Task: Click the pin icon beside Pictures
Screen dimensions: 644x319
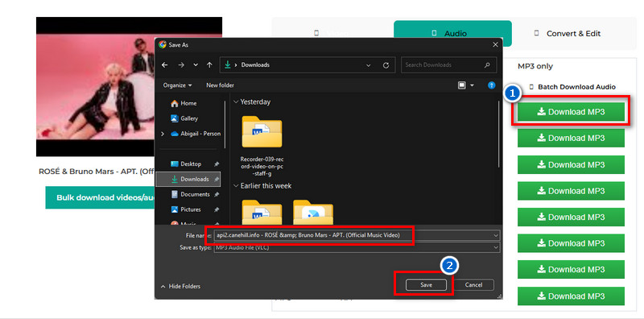Action: [217, 209]
